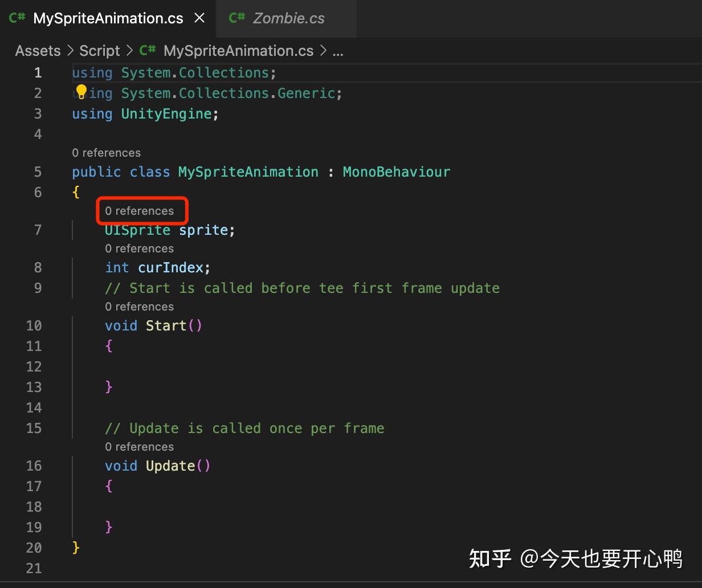Click the 'Update' method name
Screen dimensions: 702x588
click(x=170, y=466)
